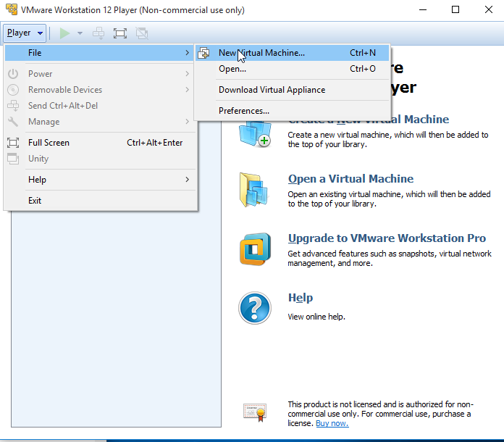
Task: Expand the power options arrow beside play
Action: pos(80,33)
